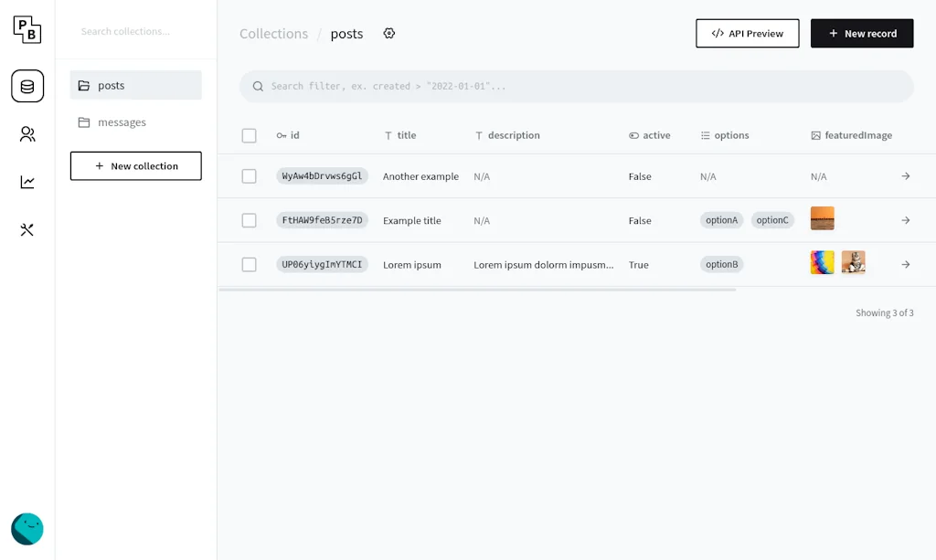Click the New record button
Image resolution: width=936 pixels, height=560 pixels.
(861, 33)
